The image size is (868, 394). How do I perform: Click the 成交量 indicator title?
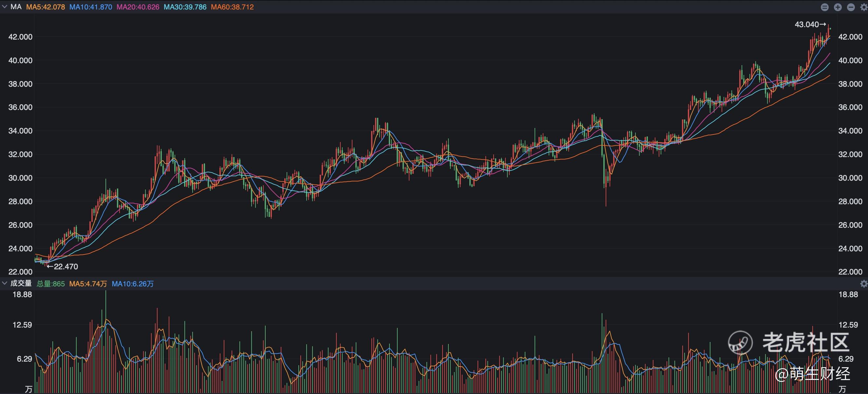(x=21, y=283)
